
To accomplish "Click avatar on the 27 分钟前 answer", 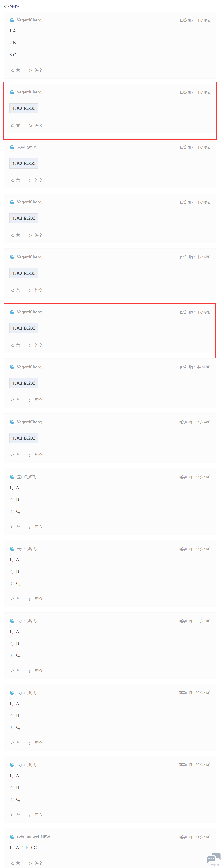I will point(12,422).
